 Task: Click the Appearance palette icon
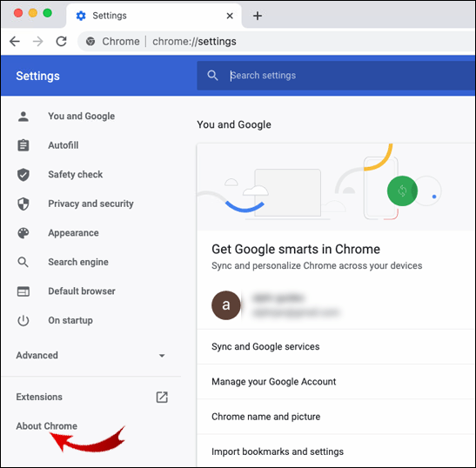pyautogui.click(x=23, y=233)
